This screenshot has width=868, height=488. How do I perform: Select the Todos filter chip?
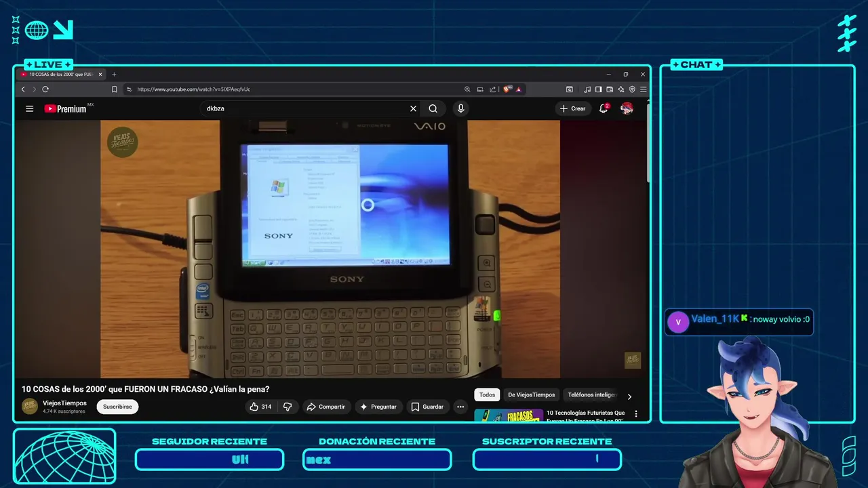pos(487,394)
